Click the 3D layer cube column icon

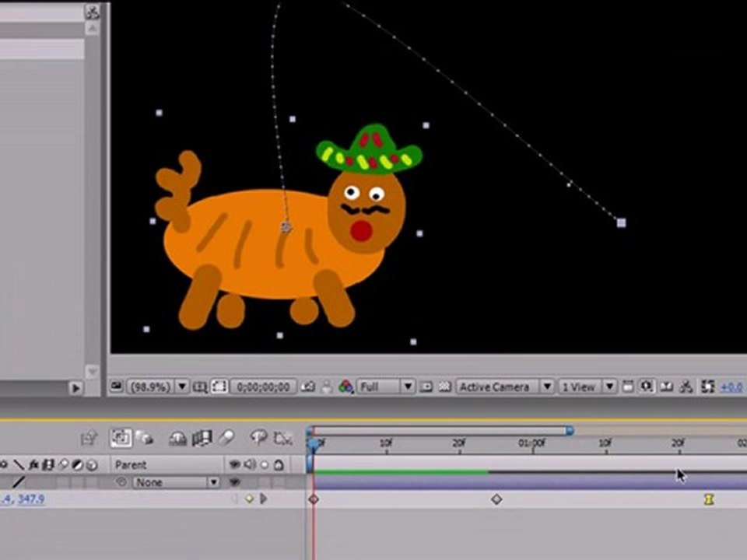pyautogui.click(x=92, y=464)
